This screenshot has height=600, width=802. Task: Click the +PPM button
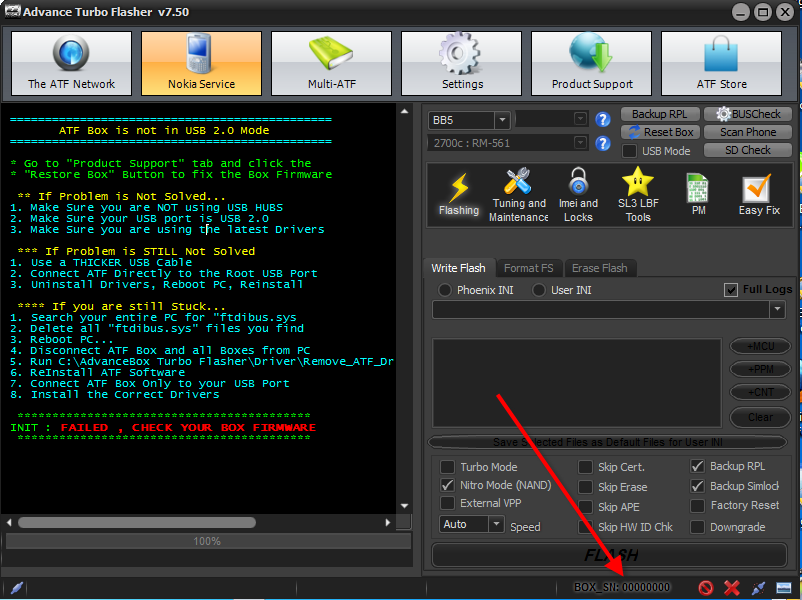(x=761, y=369)
